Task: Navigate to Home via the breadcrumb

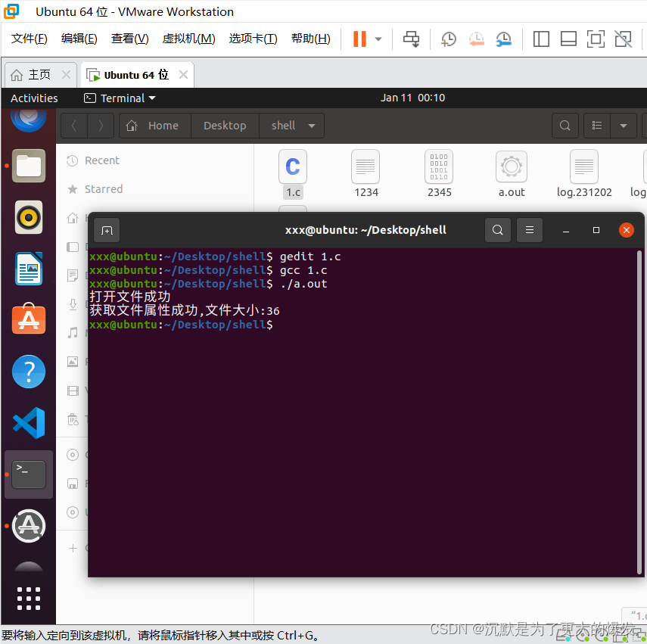Action: point(154,125)
